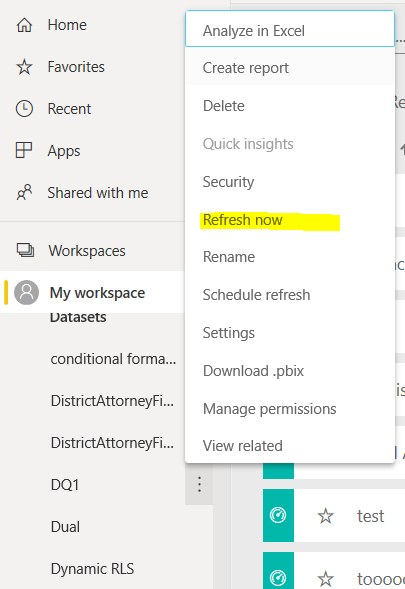Image resolution: width=405 pixels, height=589 pixels.
Task: Click the Shared with me people icon
Action: [24, 193]
